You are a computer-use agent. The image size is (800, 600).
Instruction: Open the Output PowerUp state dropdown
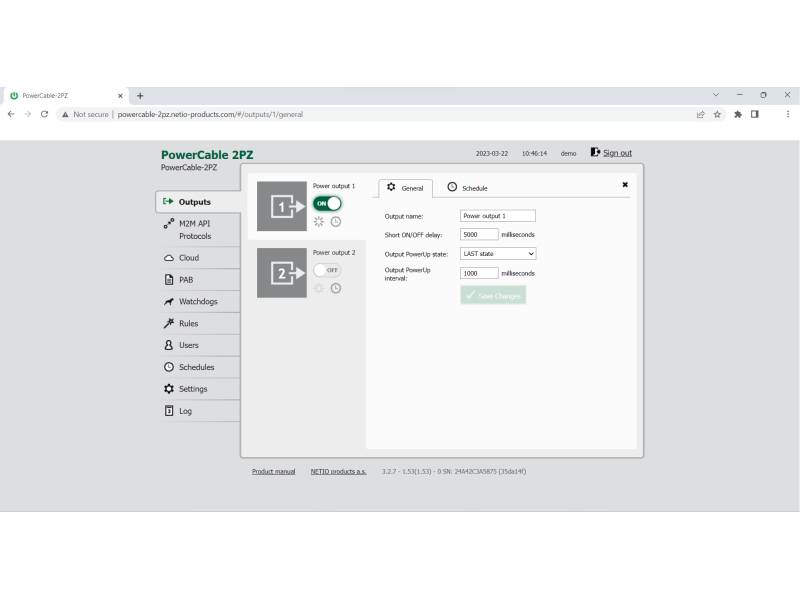pyautogui.click(x=498, y=254)
